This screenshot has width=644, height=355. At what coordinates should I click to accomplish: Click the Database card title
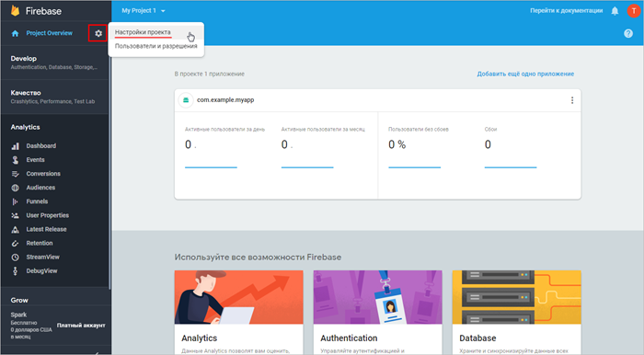[x=477, y=338]
